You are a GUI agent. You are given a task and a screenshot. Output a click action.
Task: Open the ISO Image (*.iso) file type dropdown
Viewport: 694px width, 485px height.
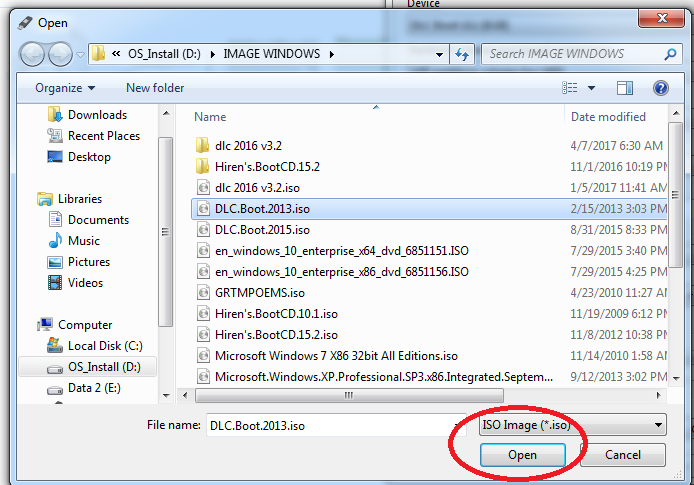[573, 425]
